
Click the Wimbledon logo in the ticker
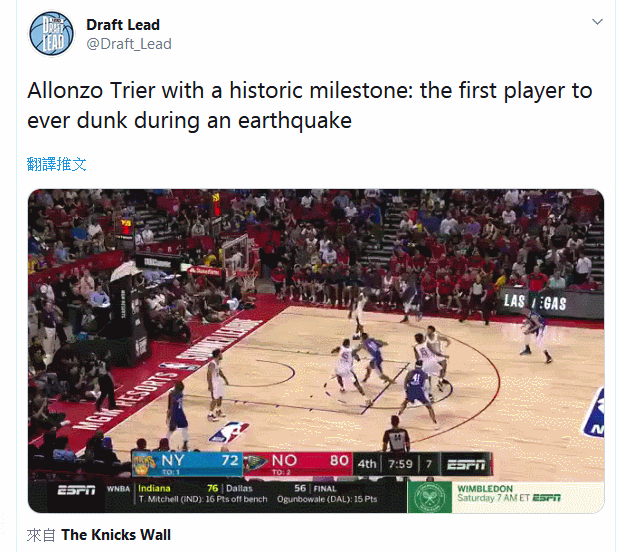[x=430, y=497]
